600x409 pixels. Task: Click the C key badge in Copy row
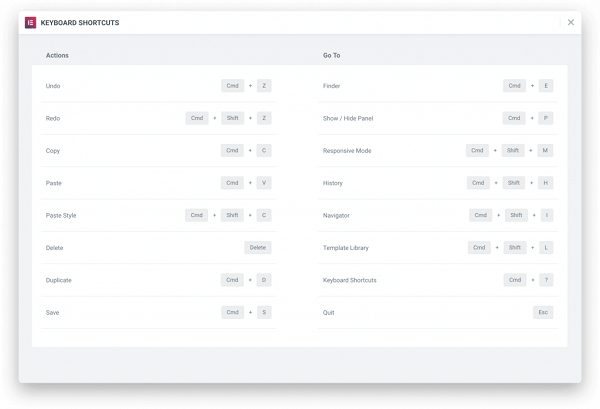coord(264,150)
